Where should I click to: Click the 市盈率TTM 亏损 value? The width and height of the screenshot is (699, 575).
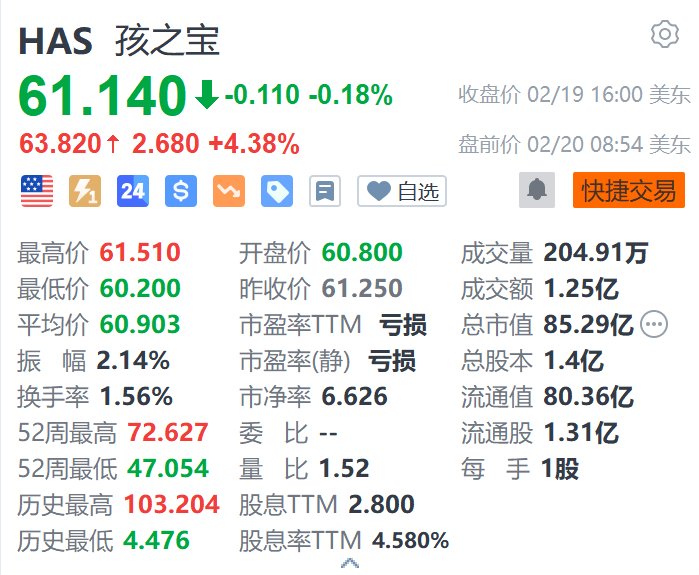pyautogui.click(x=403, y=324)
